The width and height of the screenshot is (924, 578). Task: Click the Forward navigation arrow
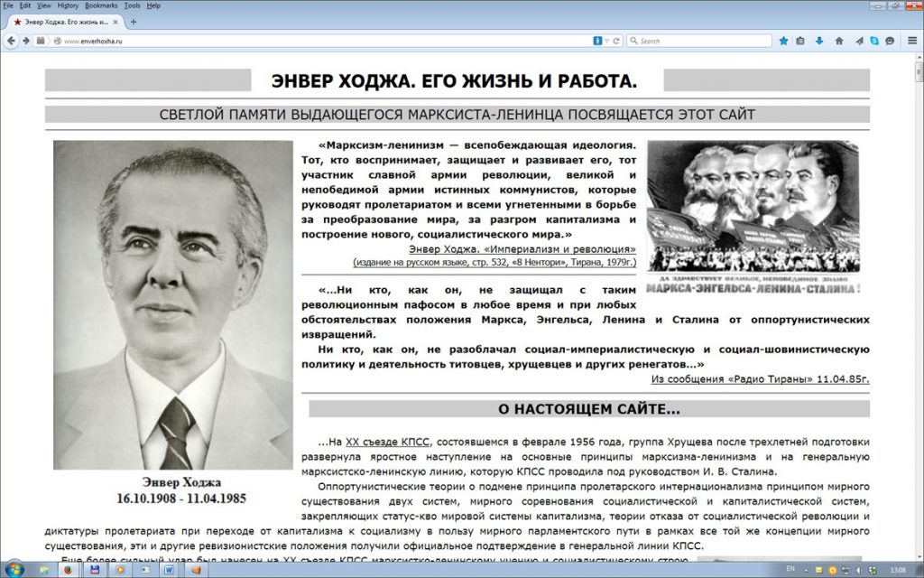pyautogui.click(x=26, y=41)
